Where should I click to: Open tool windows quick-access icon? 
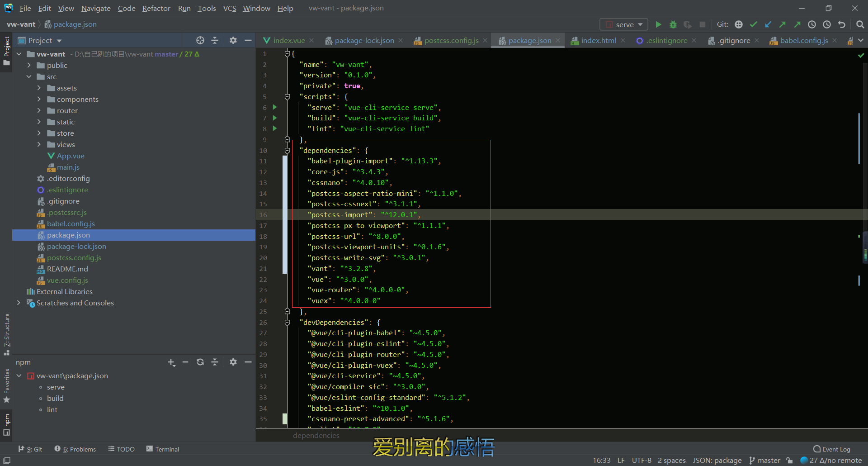pos(7,461)
